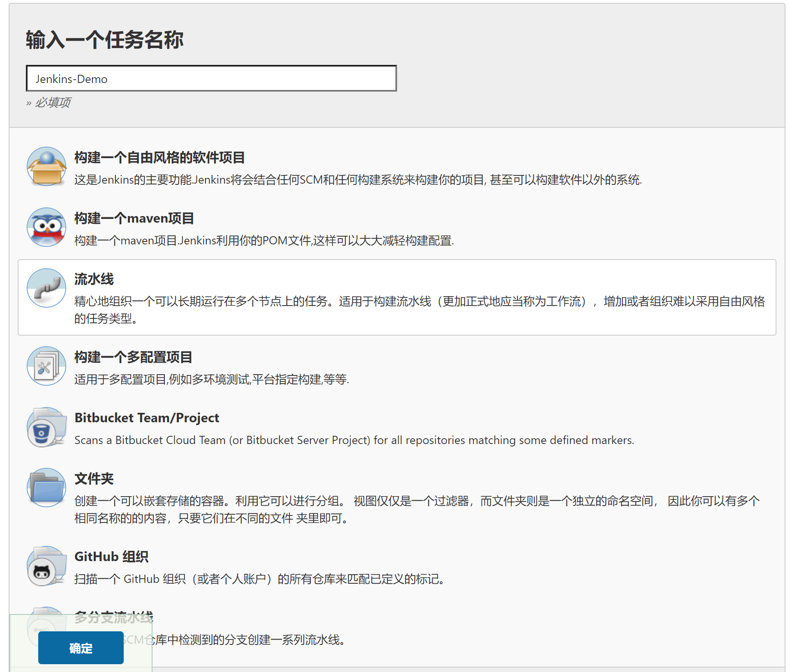Image resolution: width=790 pixels, height=672 pixels.
Task: Click description starting Scans a Bitbucket Cloud Team
Action: pos(354,440)
